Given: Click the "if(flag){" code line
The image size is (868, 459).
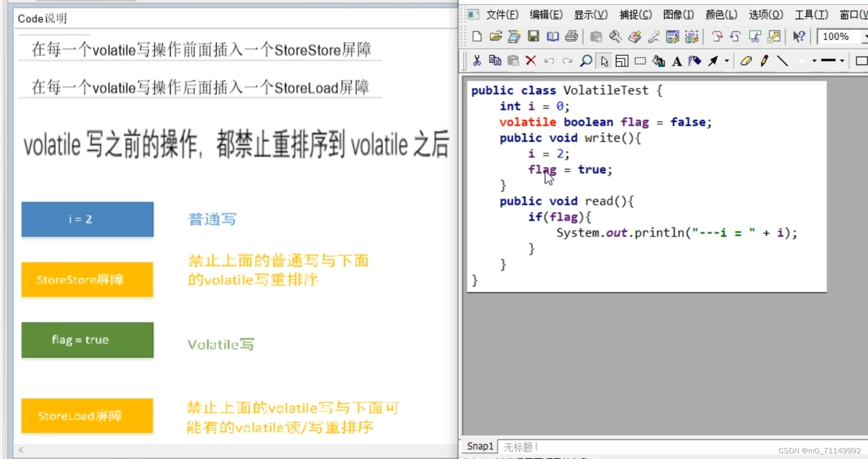Looking at the screenshot, I should click(x=560, y=217).
